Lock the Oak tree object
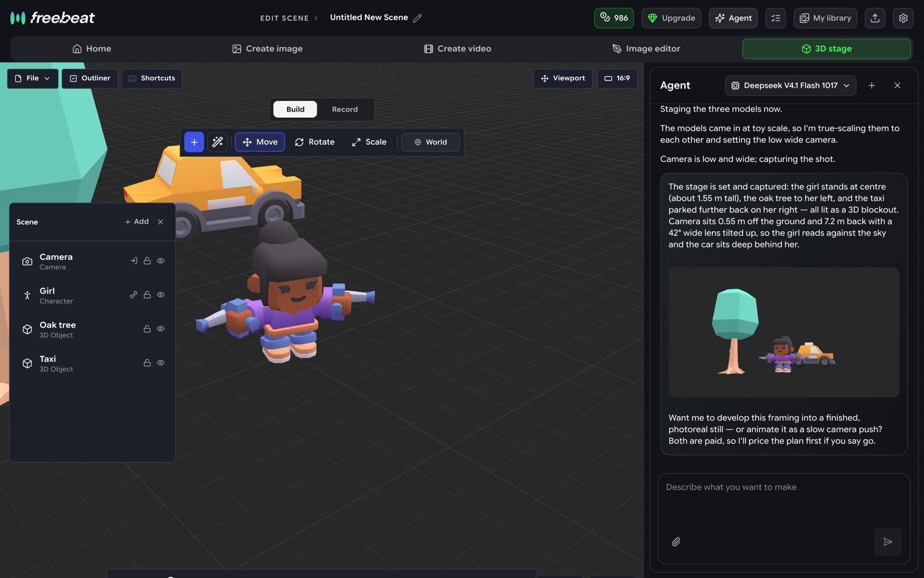 147,329
